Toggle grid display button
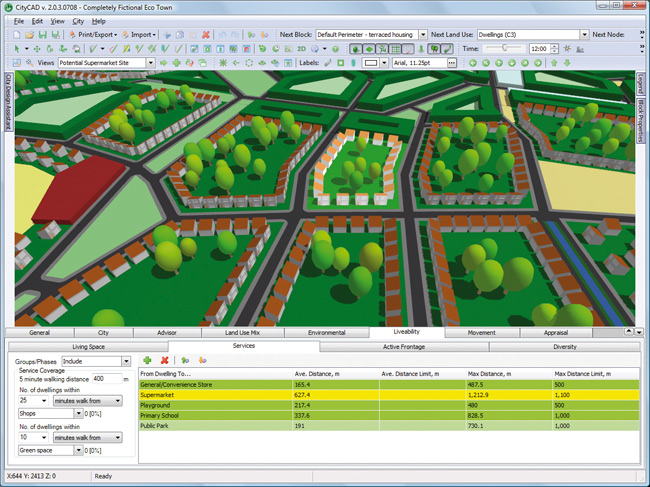Viewport: 650px width, 487px height. (396, 48)
